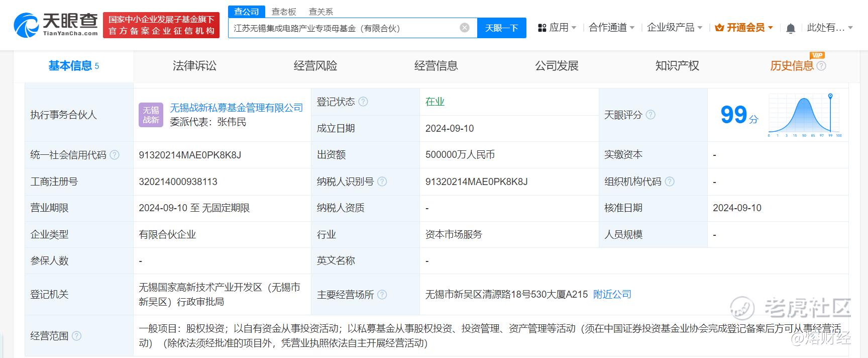Click the 核准日期 value 2024-09-10
Image resolution: width=868 pixels, height=358 pixels.
737,208
